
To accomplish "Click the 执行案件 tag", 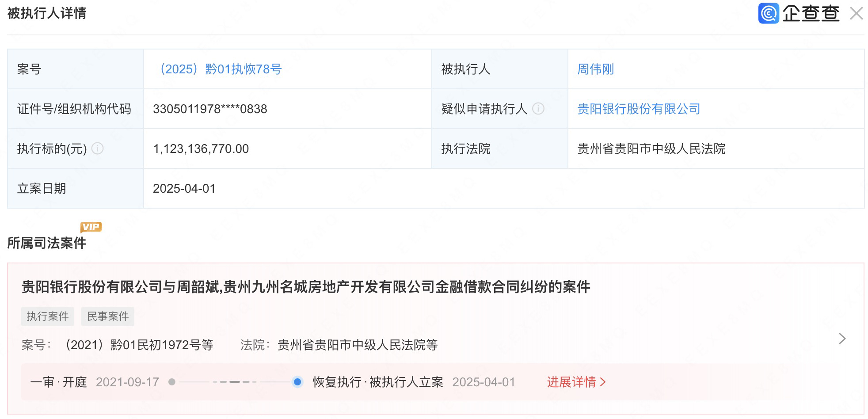I will point(48,316).
